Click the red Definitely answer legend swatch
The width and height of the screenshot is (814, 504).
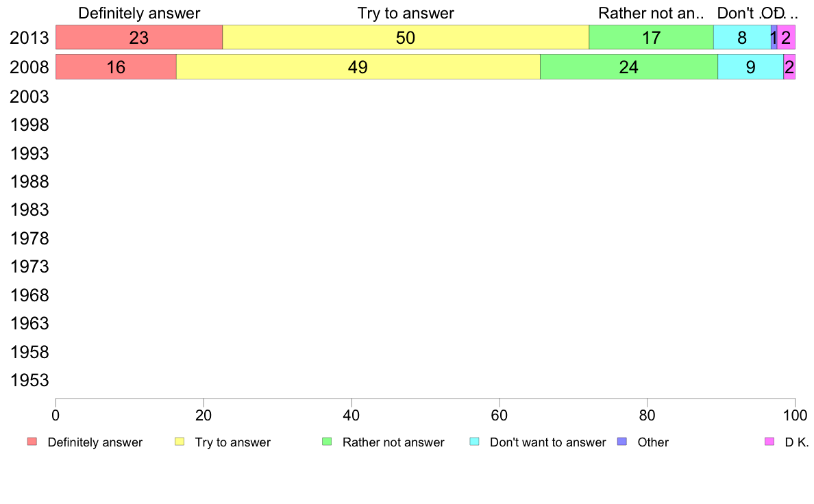(x=32, y=442)
